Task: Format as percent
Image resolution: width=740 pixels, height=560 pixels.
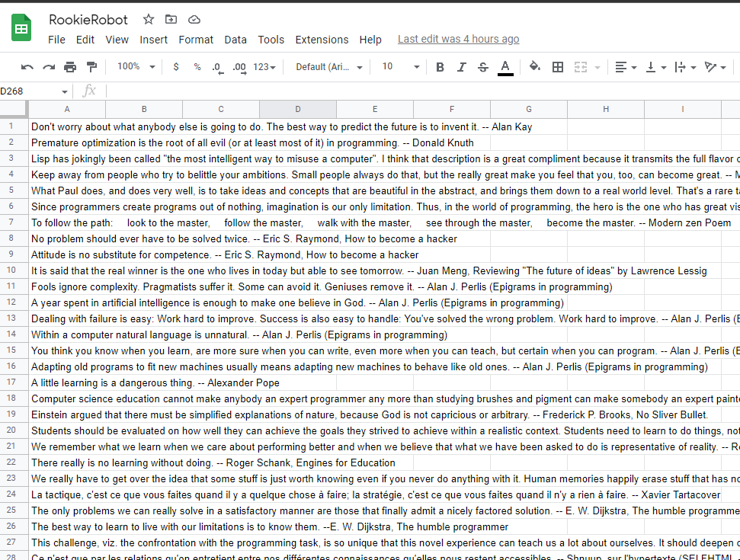Action: point(197,67)
